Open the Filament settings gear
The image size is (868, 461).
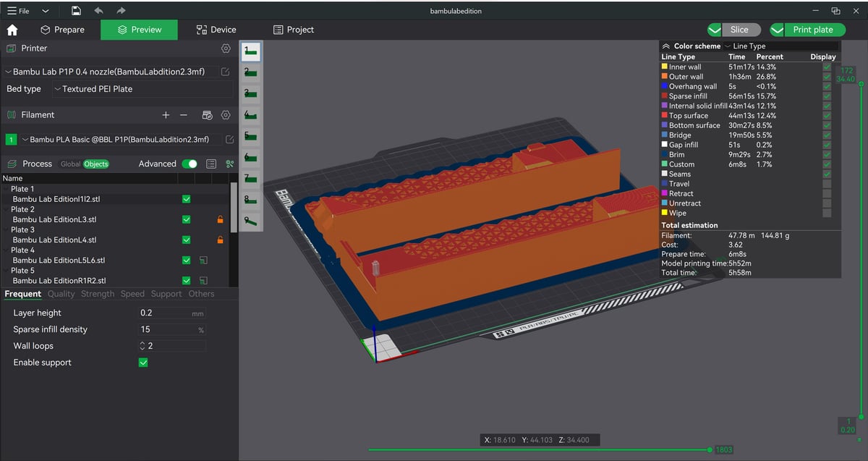click(226, 115)
